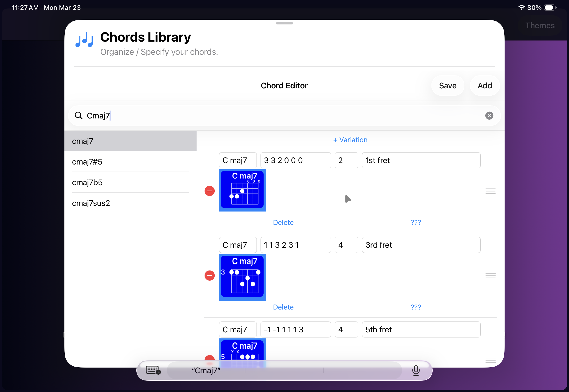Grab reorder handle of 3rd fret variation

[x=490, y=275]
